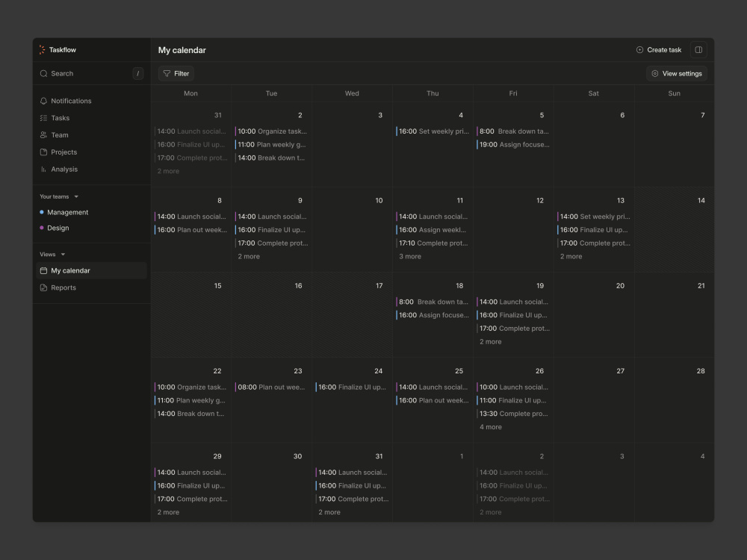
Task: Open 11:00 Plan weekly g... on Monday 22
Action: click(x=191, y=400)
